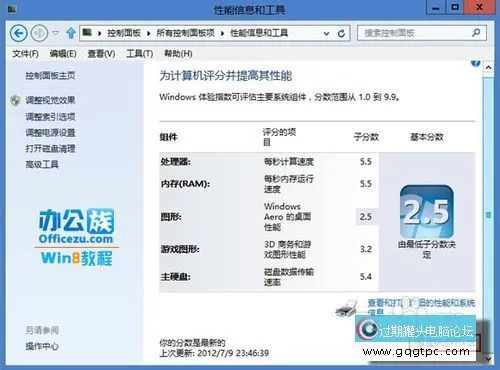Select the 控制面板 breadcrumb
The height and width of the screenshot is (370, 500).
point(124,33)
